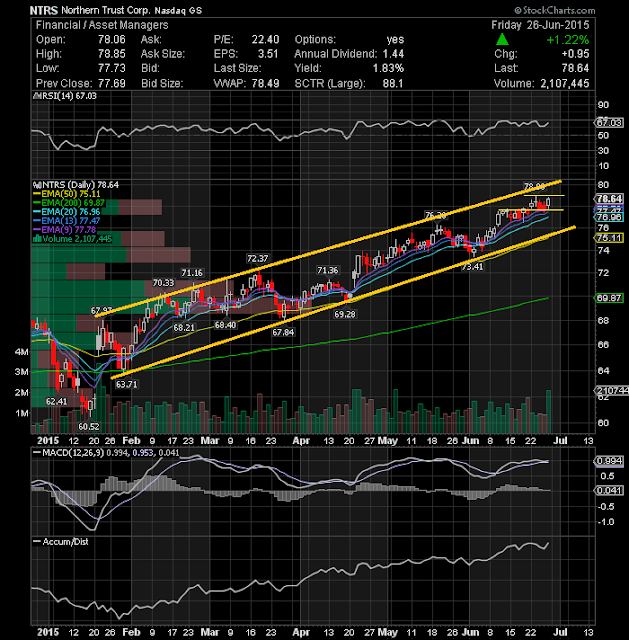Viewport: 629px width, 640px height.
Task: Click the 69.87 EMA tag on right axis
Action: (x=609, y=298)
